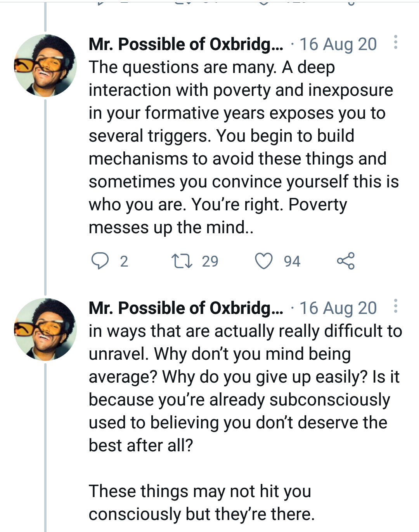Tap the reply speech bubble icon
The height and width of the screenshot is (532, 419).
100,261
